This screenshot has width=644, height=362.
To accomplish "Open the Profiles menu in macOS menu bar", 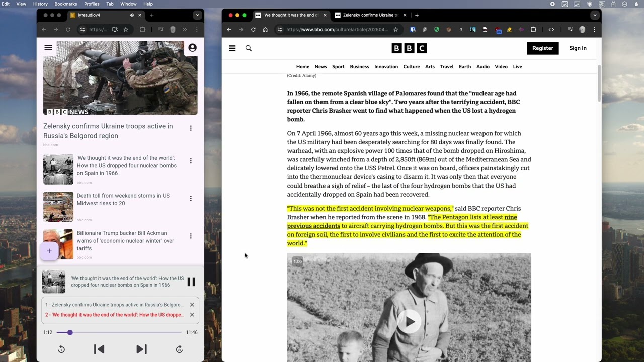I will 92,4.
